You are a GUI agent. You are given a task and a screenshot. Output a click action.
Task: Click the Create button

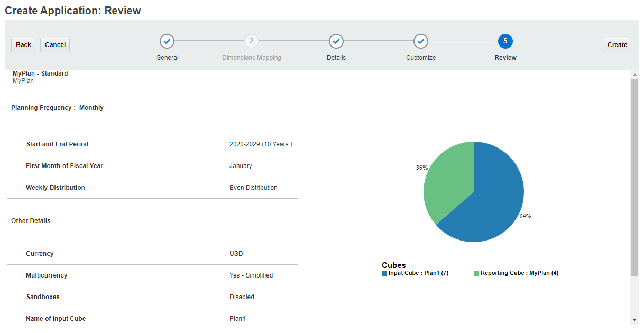point(617,45)
